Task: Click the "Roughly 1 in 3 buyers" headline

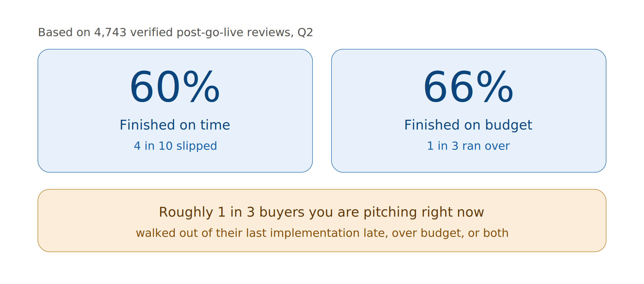Action: [x=321, y=212]
